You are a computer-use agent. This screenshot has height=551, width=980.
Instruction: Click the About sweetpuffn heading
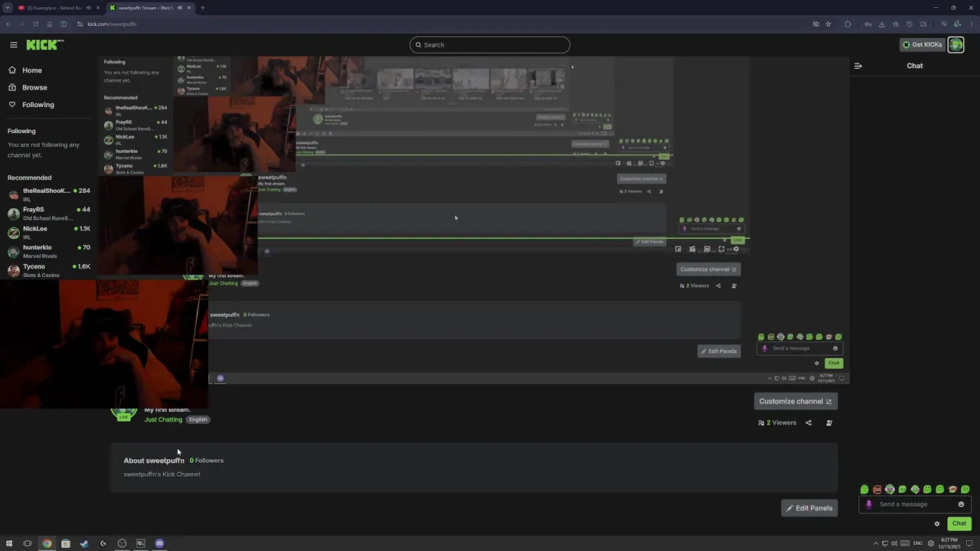point(154,461)
